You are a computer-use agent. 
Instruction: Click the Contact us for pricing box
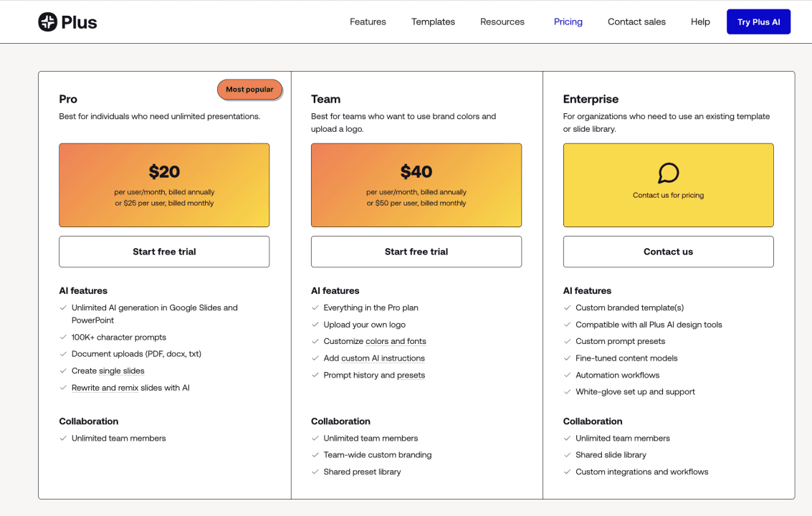click(x=668, y=185)
